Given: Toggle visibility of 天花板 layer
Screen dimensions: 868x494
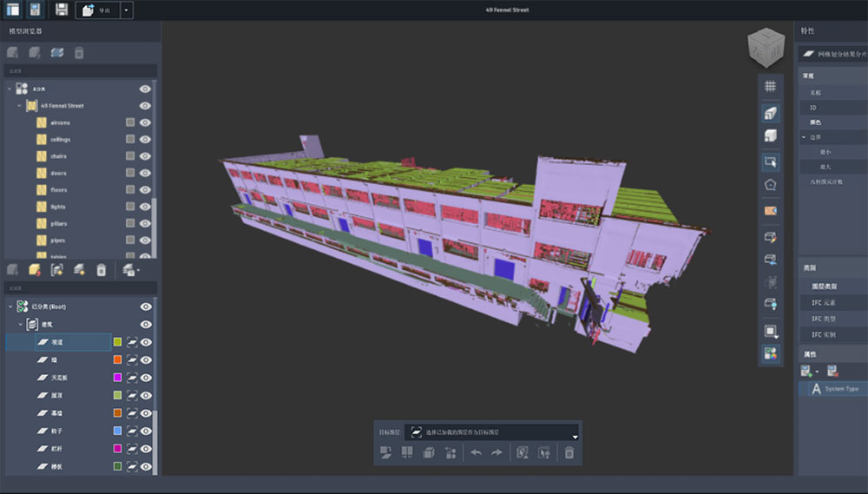Looking at the screenshot, I should 146,378.
